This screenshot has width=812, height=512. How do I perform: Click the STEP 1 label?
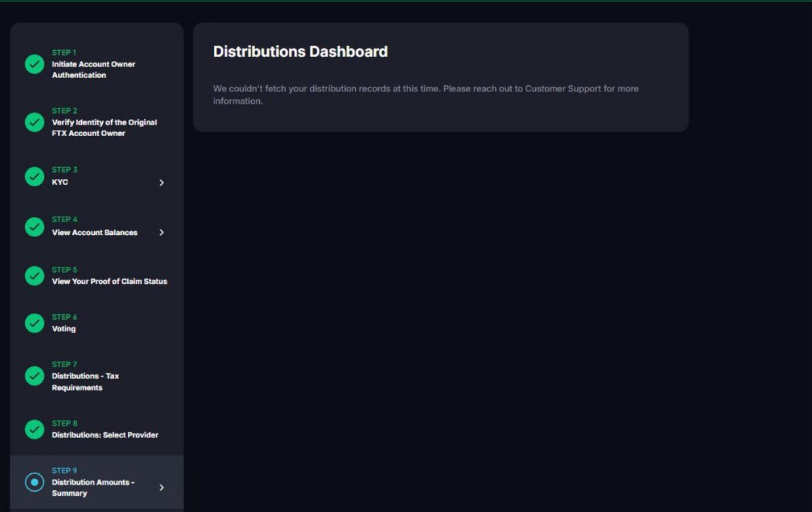point(64,52)
